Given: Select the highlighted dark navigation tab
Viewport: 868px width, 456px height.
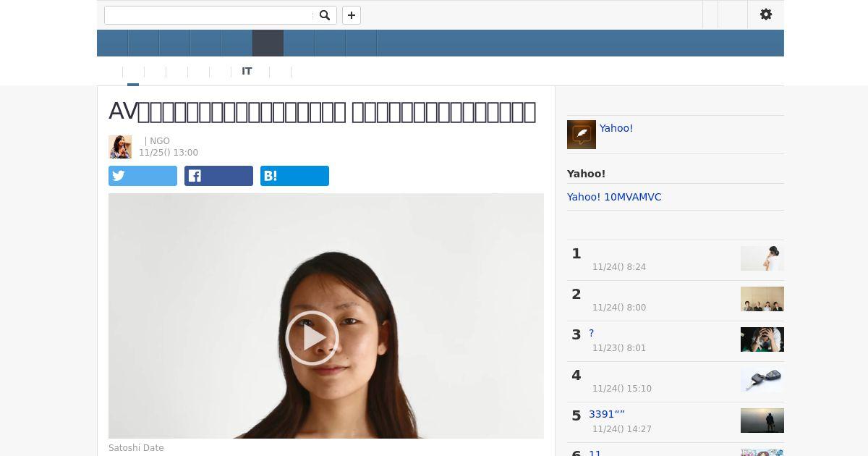Looking at the screenshot, I should tap(268, 43).
